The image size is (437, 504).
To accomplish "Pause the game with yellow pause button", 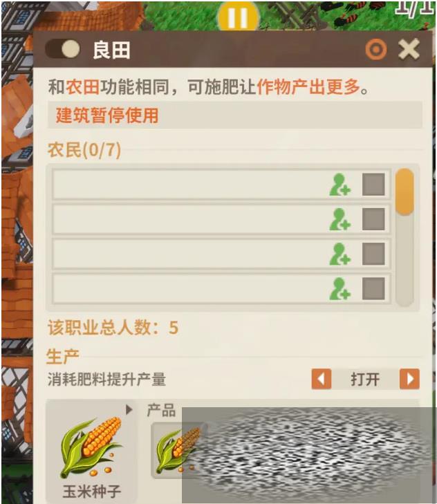I will tap(238, 16).
